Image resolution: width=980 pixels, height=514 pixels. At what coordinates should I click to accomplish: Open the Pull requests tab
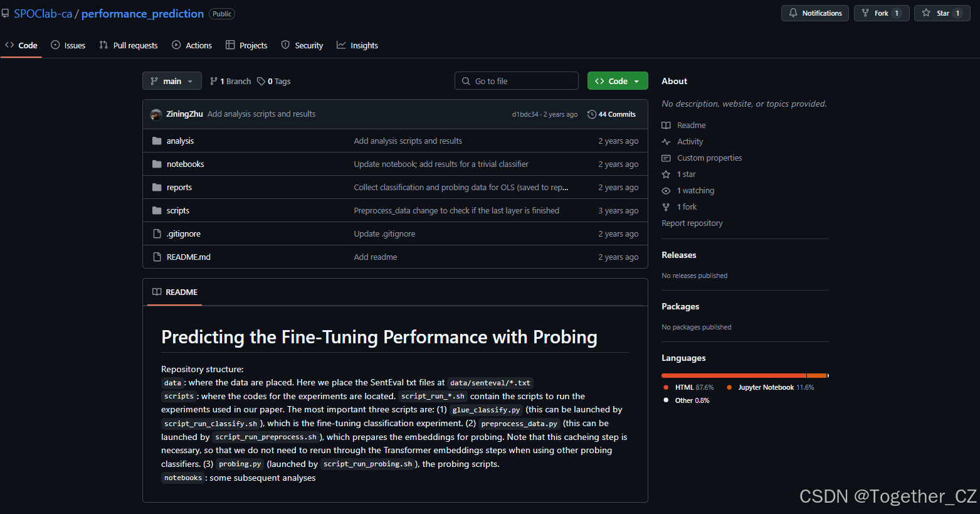pyautogui.click(x=129, y=45)
